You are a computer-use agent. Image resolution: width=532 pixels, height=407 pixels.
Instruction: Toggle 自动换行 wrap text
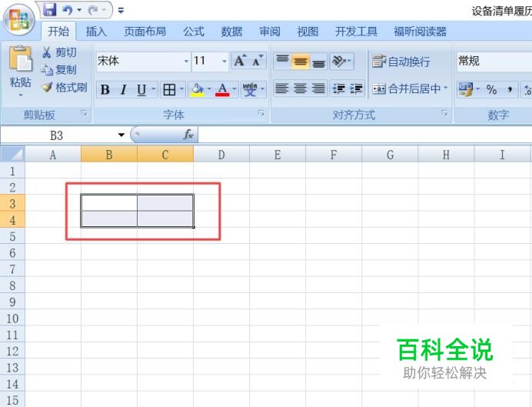(x=401, y=62)
